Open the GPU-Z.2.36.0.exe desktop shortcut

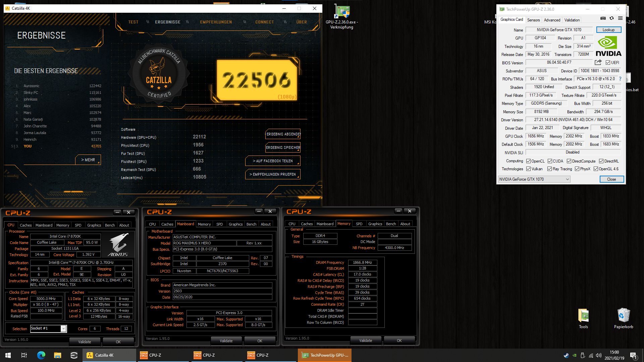point(342,17)
